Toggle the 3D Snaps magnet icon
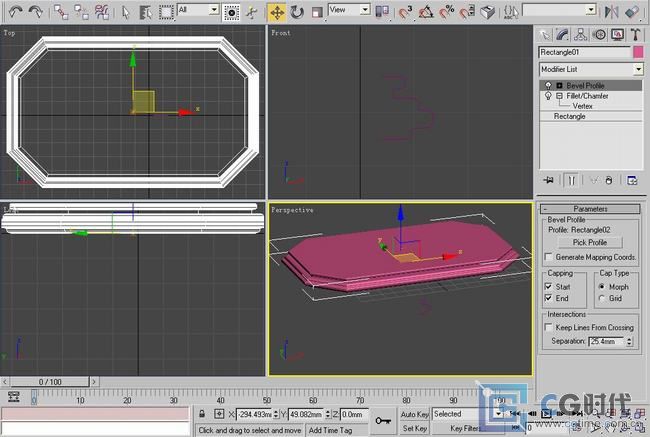Image resolution: width=650 pixels, height=437 pixels. 406,12
